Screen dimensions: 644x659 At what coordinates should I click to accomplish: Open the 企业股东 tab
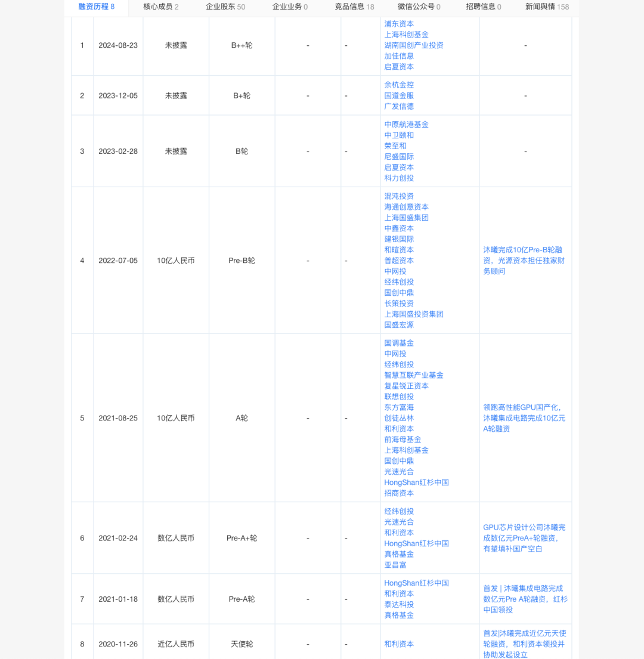[x=225, y=7]
